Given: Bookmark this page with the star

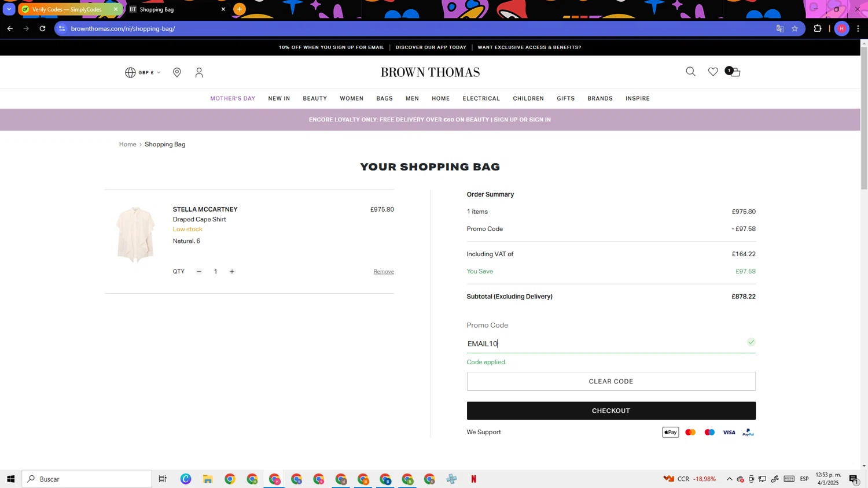Looking at the screenshot, I should [x=795, y=28].
